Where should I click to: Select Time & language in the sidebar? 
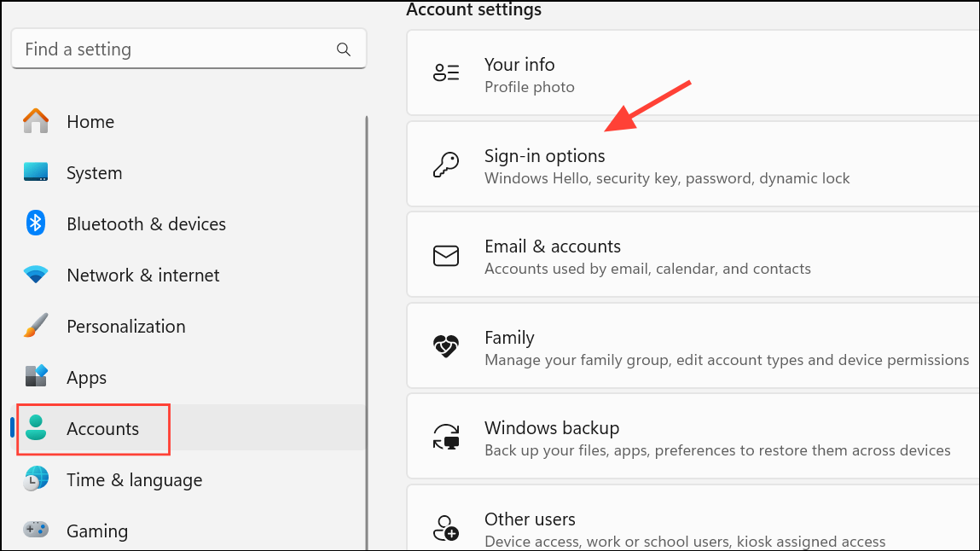[x=134, y=479]
